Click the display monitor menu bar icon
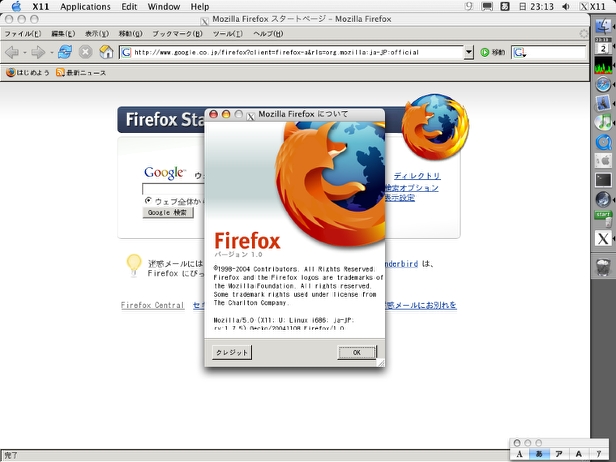The height and width of the screenshot is (462, 616). click(487, 6)
